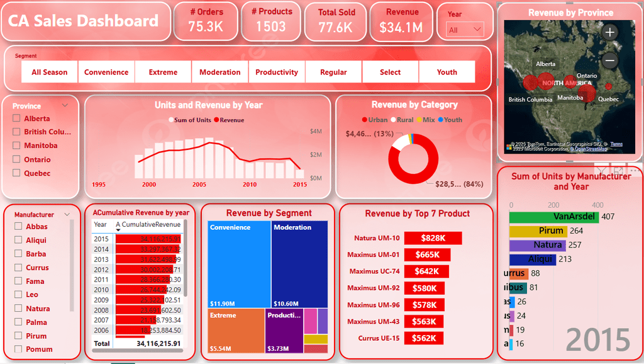
Task: Check the British Columbia province checkbox
Action: pyautogui.click(x=16, y=132)
